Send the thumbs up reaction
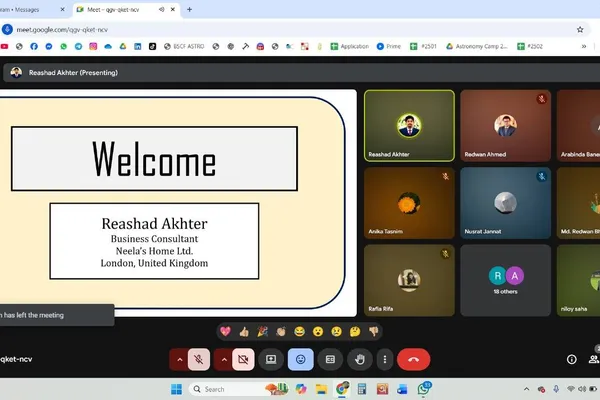This screenshot has height=400, width=600. coord(244,331)
